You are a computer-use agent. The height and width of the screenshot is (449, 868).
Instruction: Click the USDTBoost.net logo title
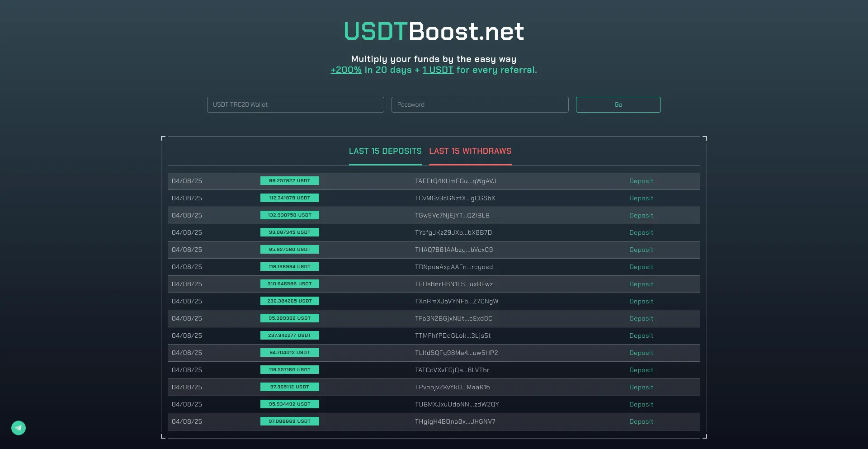[434, 31]
